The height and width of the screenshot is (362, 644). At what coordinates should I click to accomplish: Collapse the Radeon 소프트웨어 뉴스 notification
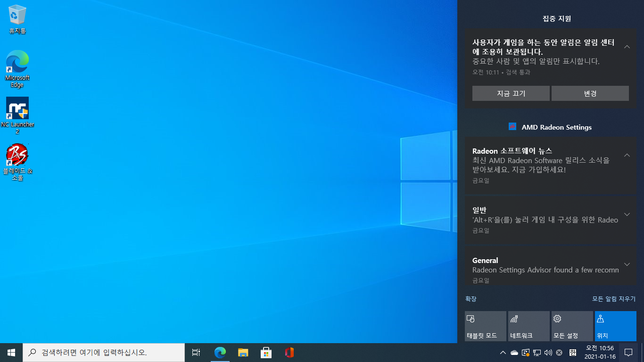pos(627,155)
